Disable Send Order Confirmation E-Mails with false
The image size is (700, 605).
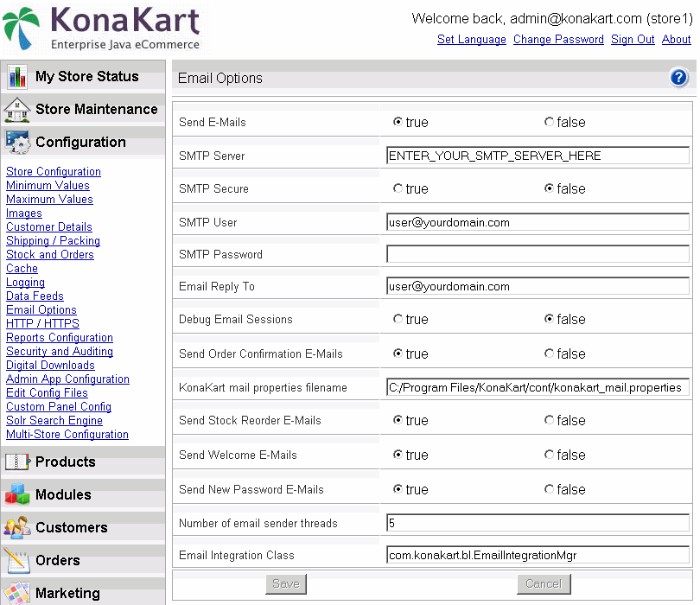pyautogui.click(x=549, y=353)
